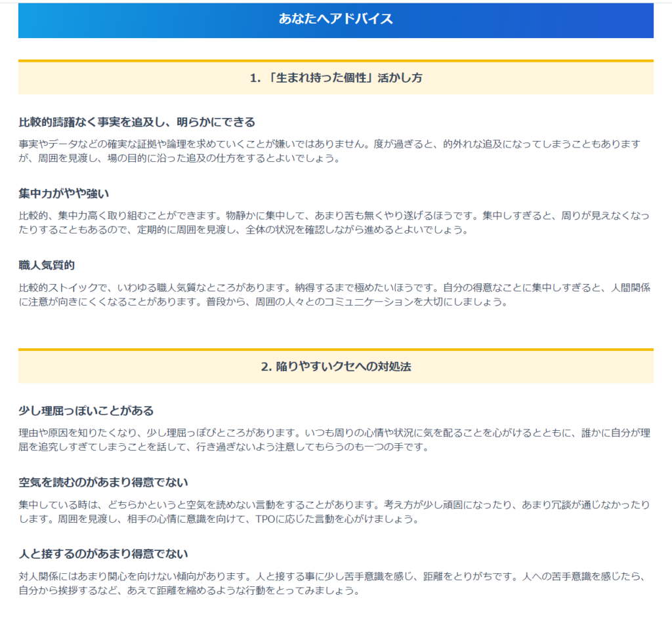Select the heading 集中力がやや強い
This screenshot has width=672, height=625.
point(64,193)
